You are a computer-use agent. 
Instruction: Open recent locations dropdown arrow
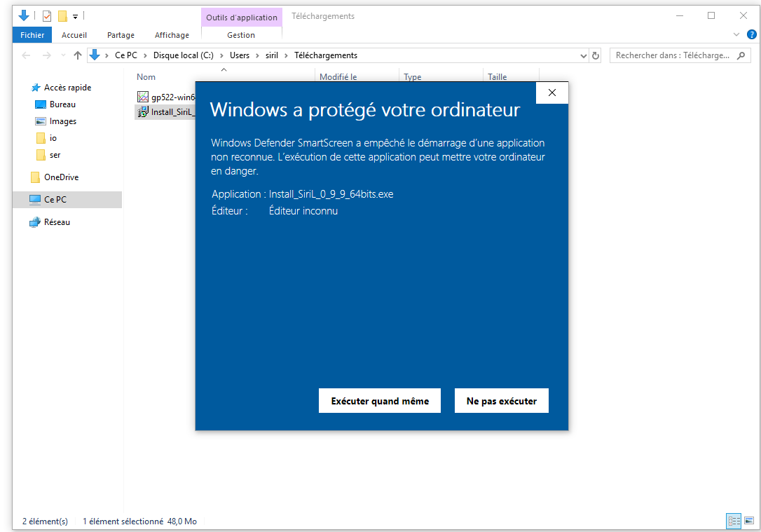63,55
